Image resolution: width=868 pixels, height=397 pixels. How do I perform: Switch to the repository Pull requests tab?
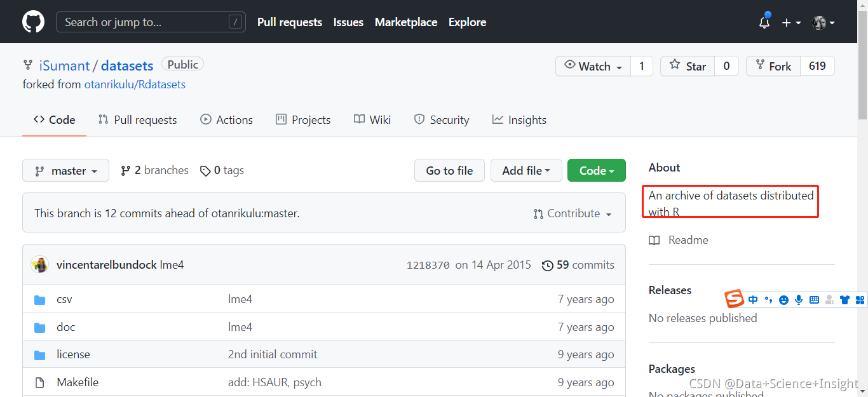coord(137,120)
